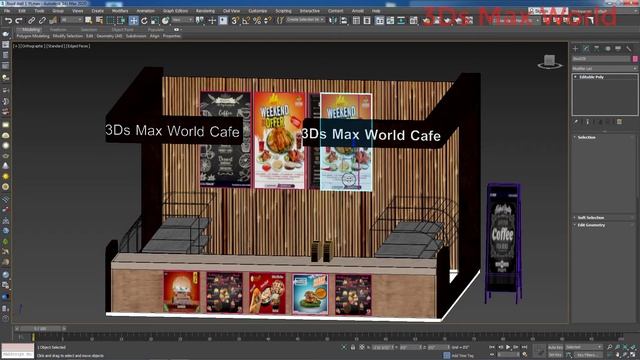The image size is (640, 360).
Task: Open the Modifier List dropdown
Action: point(604,69)
